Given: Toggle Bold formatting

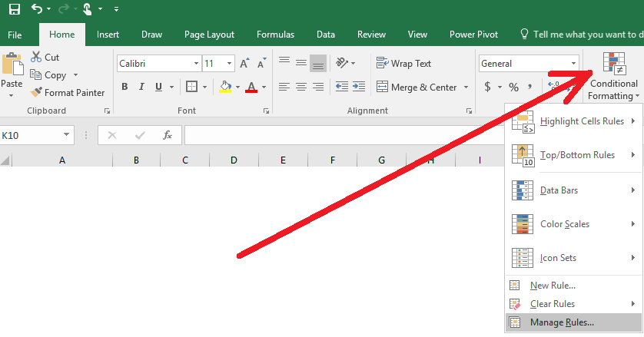Looking at the screenshot, I should coord(124,87).
